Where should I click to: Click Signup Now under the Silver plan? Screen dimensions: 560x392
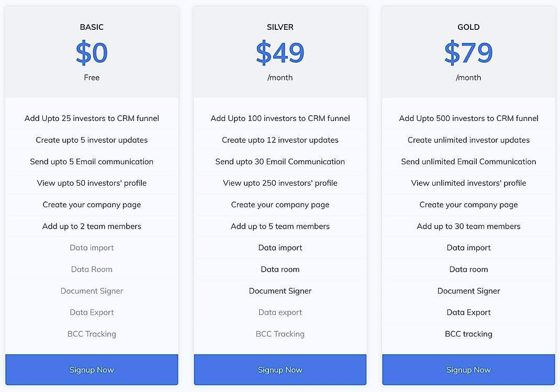280,369
